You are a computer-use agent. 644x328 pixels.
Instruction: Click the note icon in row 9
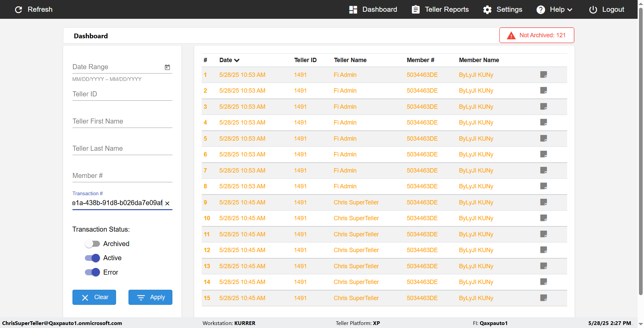coord(543,202)
